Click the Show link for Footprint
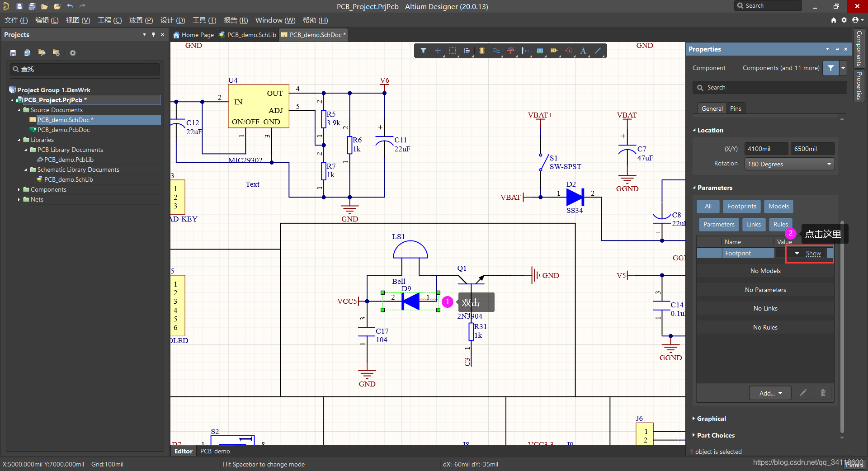 pos(813,253)
